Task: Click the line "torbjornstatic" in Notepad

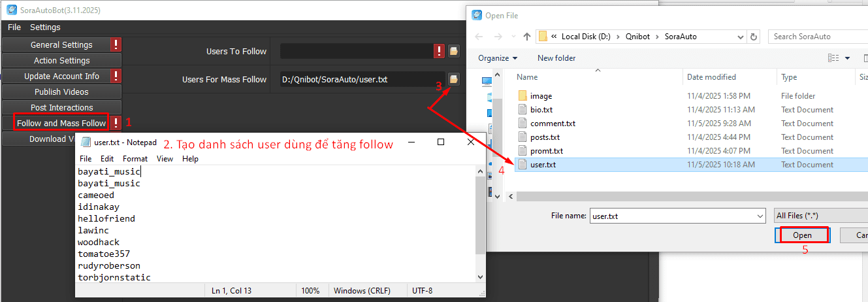Action: coord(114,277)
